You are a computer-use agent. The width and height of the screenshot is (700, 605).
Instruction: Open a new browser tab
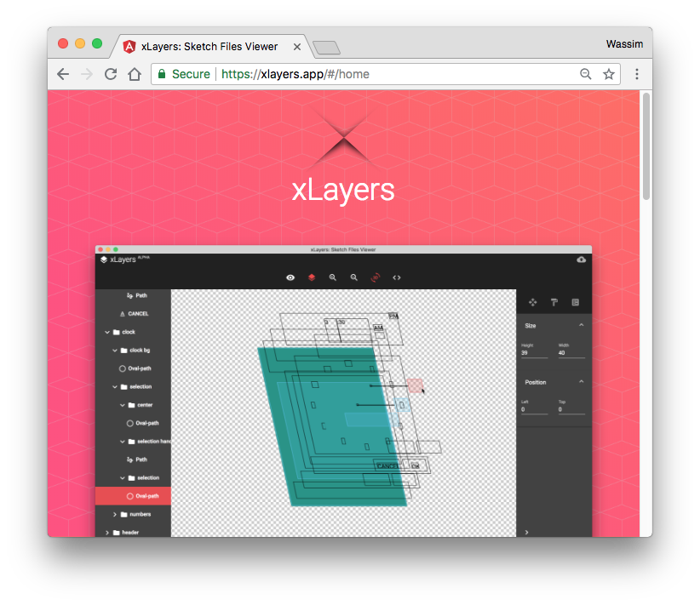(326, 48)
